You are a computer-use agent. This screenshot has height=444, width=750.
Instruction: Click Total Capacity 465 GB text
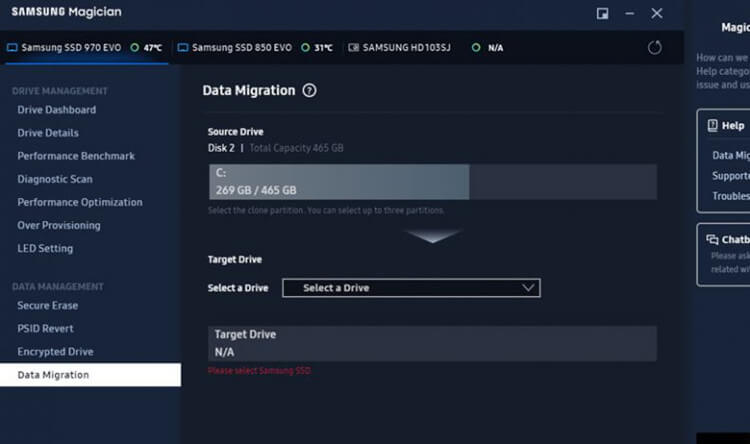coord(297,148)
